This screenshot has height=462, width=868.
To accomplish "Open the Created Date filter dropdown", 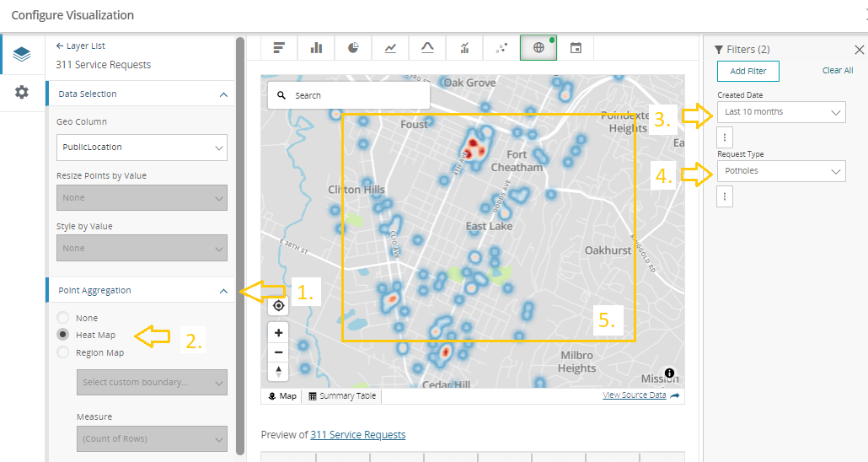I will (x=781, y=112).
